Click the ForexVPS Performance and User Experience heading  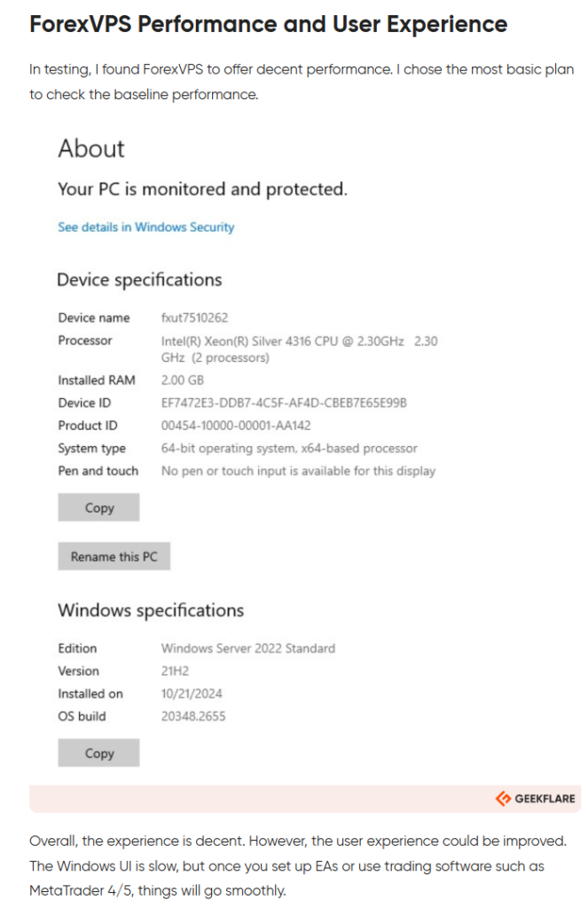[x=268, y=24]
